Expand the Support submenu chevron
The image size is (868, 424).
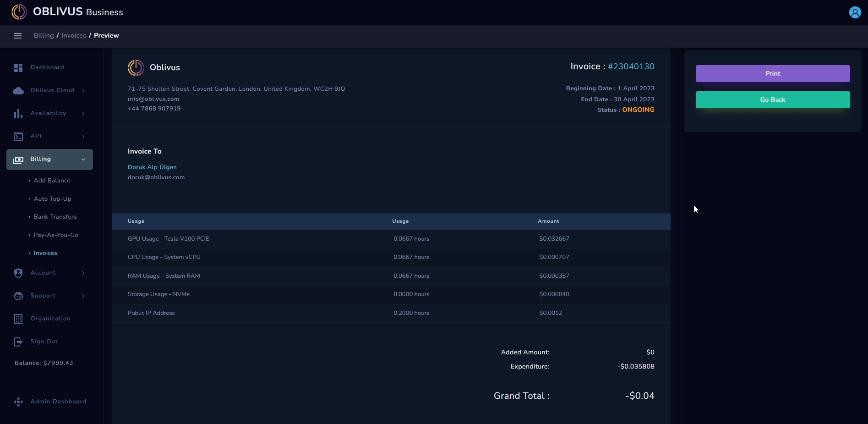pyautogui.click(x=83, y=296)
